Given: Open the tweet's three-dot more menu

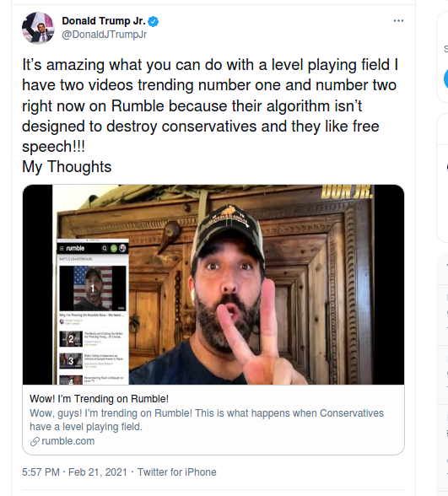Looking at the screenshot, I should click(x=398, y=21).
